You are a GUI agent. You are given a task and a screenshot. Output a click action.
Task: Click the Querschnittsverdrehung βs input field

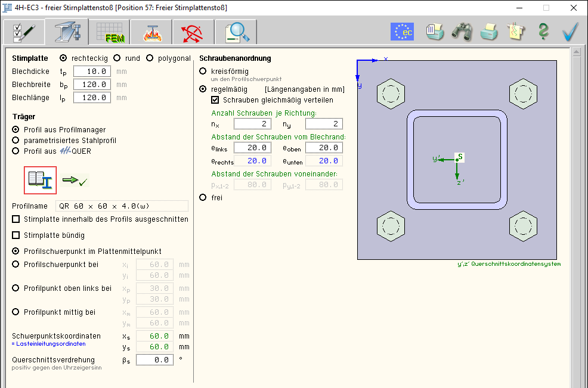[154, 360]
